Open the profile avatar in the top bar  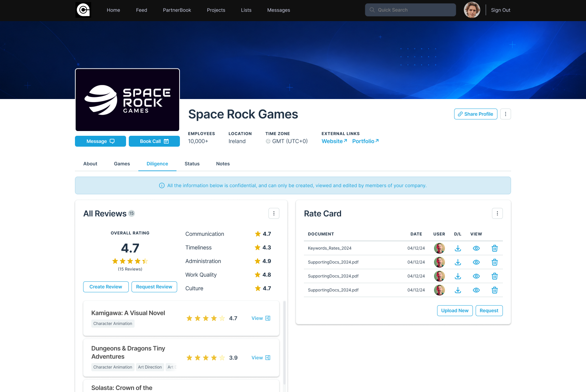point(472,10)
